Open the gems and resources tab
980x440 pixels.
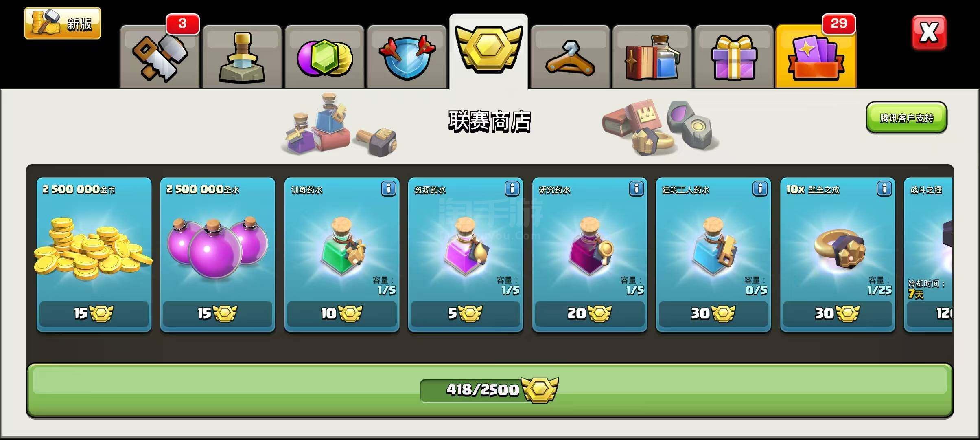click(324, 57)
